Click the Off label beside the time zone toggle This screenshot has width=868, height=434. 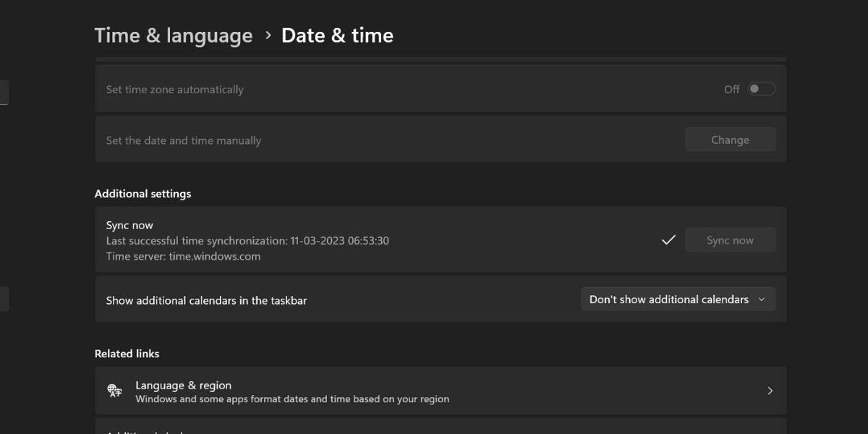pyautogui.click(x=731, y=90)
